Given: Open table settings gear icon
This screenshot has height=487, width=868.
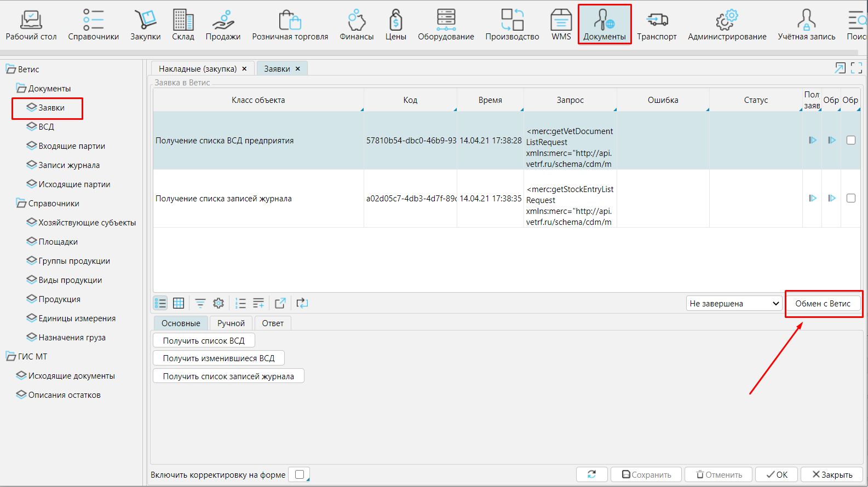Looking at the screenshot, I should pos(219,303).
